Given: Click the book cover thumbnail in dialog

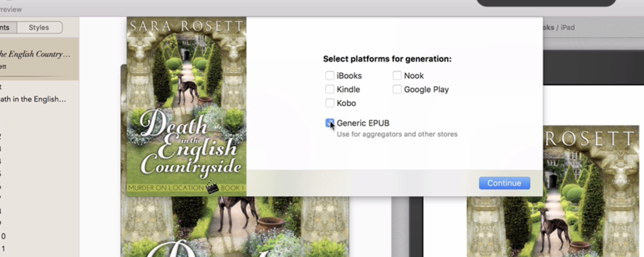Looking at the screenshot, I should coord(186,106).
